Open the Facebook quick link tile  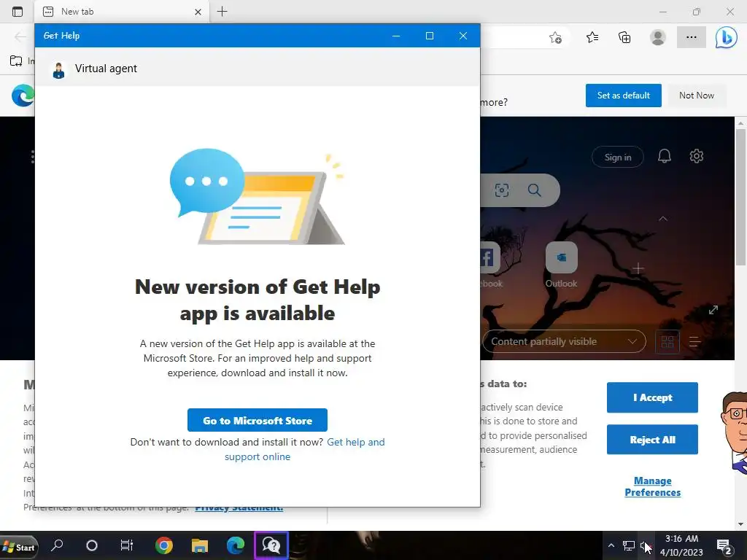click(x=489, y=265)
